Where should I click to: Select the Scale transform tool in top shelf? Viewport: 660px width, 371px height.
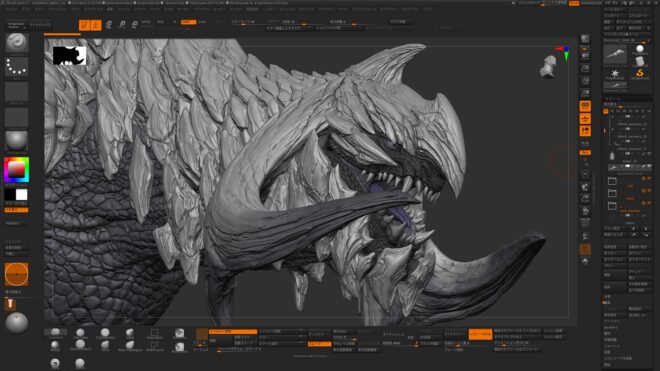122,25
